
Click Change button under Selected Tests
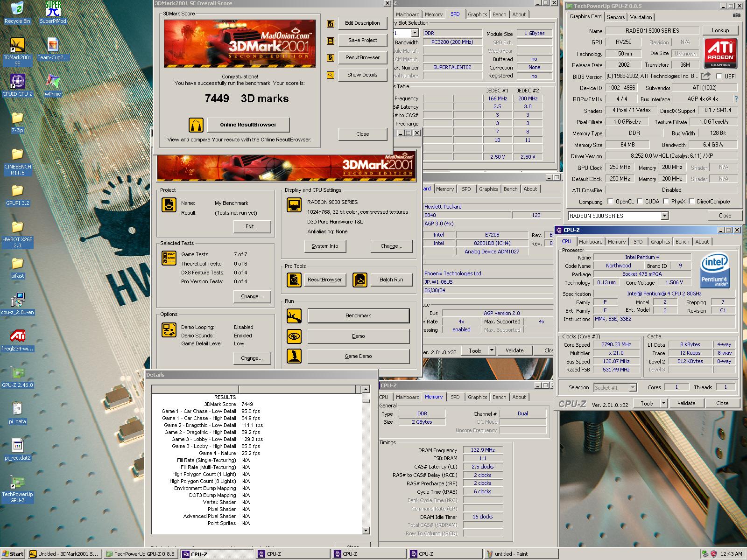(x=252, y=296)
